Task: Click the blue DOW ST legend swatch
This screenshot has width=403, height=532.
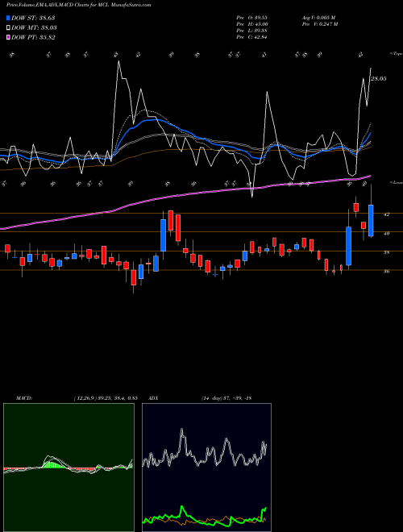Action: coord(8,18)
